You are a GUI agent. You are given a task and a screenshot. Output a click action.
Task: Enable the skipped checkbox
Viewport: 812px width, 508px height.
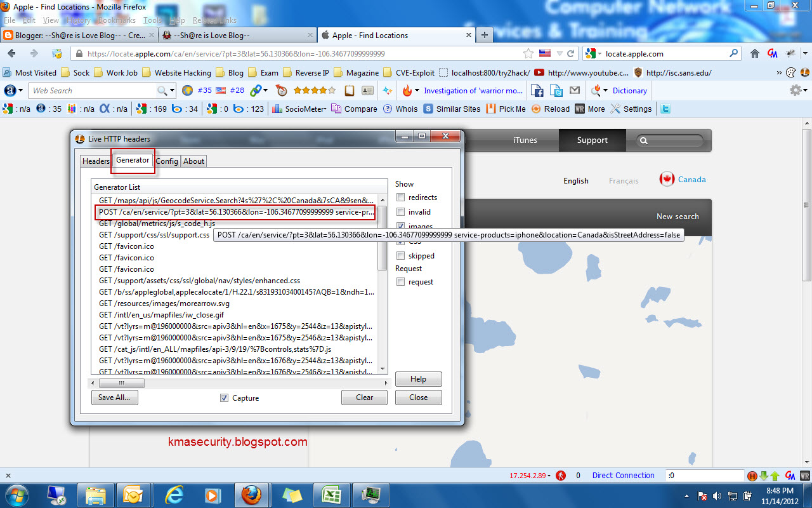(400, 256)
